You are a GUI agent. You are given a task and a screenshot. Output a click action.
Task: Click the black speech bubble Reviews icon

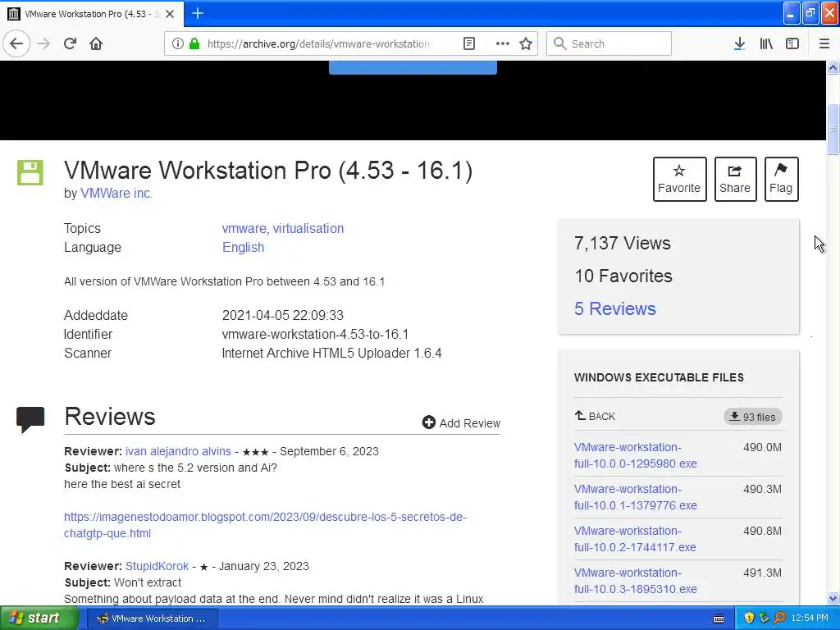click(x=30, y=419)
